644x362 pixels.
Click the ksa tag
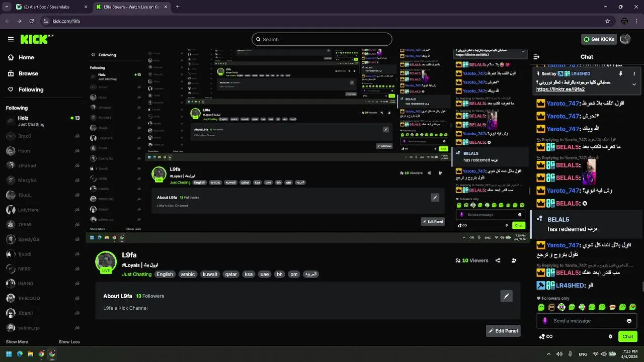point(249,274)
